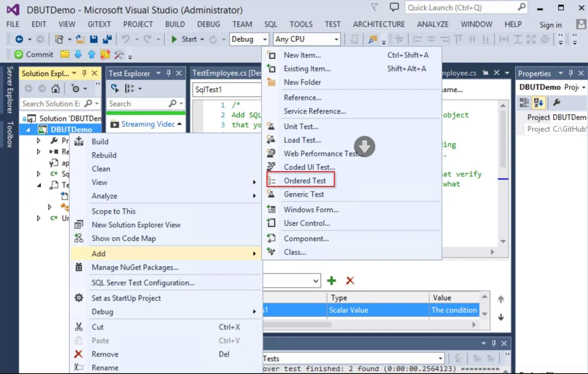Click the Find in Files toolbar icon
Screen dimensions: 588x374
tap(373, 39)
